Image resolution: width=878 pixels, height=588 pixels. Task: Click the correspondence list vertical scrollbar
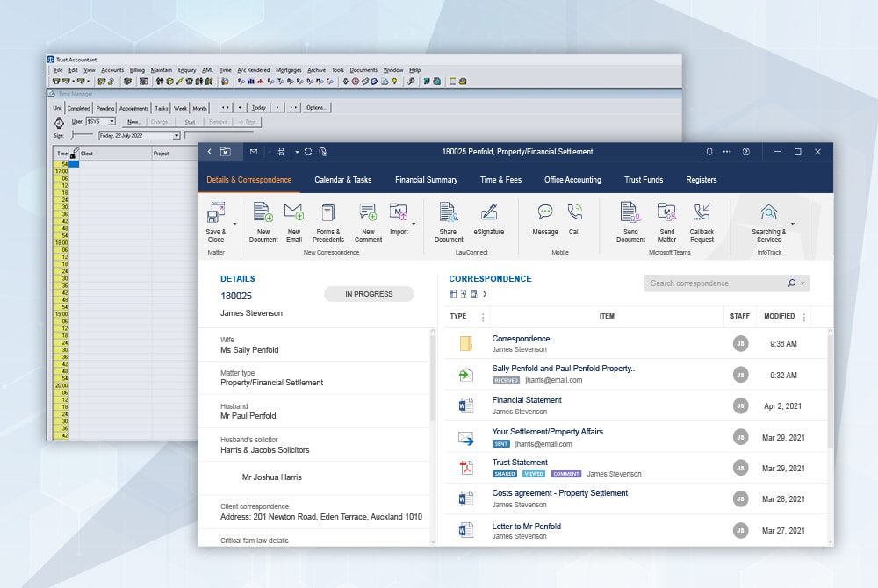(830, 390)
